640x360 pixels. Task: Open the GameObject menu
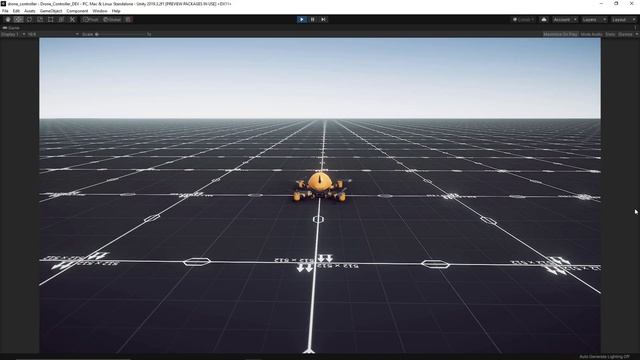pyautogui.click(x=51, y=11)
